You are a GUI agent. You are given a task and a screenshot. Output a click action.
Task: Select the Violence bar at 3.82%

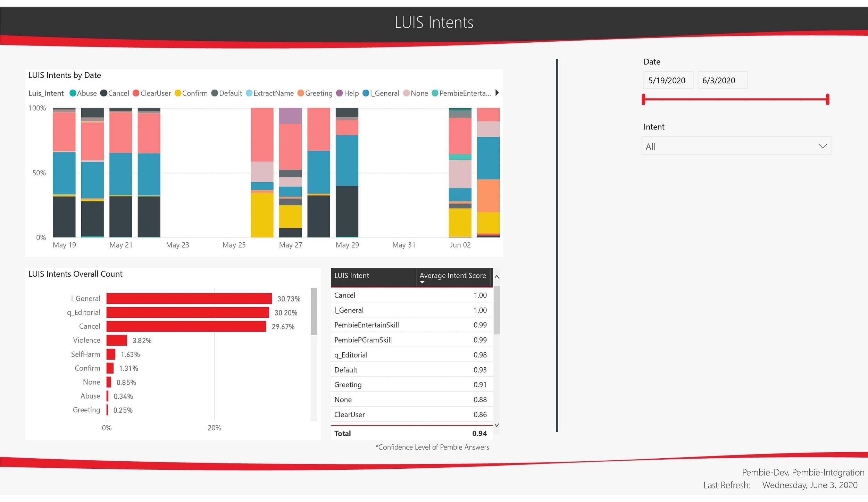pyautogui.click(x=117, y=340)
